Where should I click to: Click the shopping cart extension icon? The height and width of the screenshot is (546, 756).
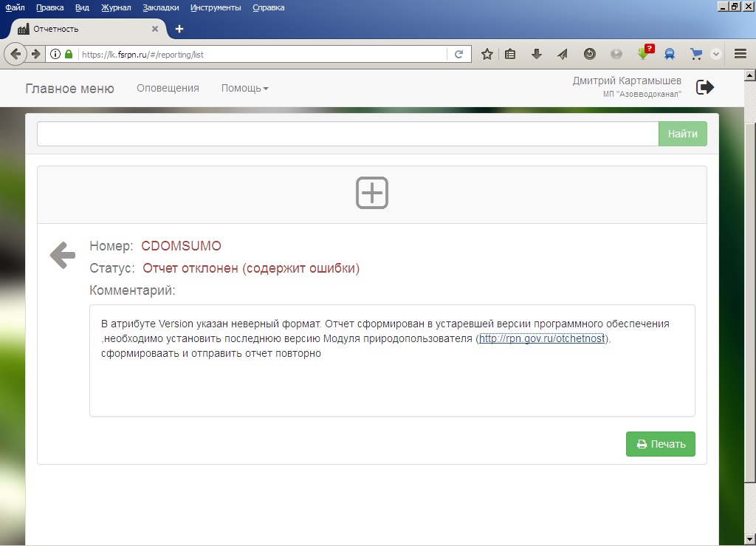click(x=695, y=54)
